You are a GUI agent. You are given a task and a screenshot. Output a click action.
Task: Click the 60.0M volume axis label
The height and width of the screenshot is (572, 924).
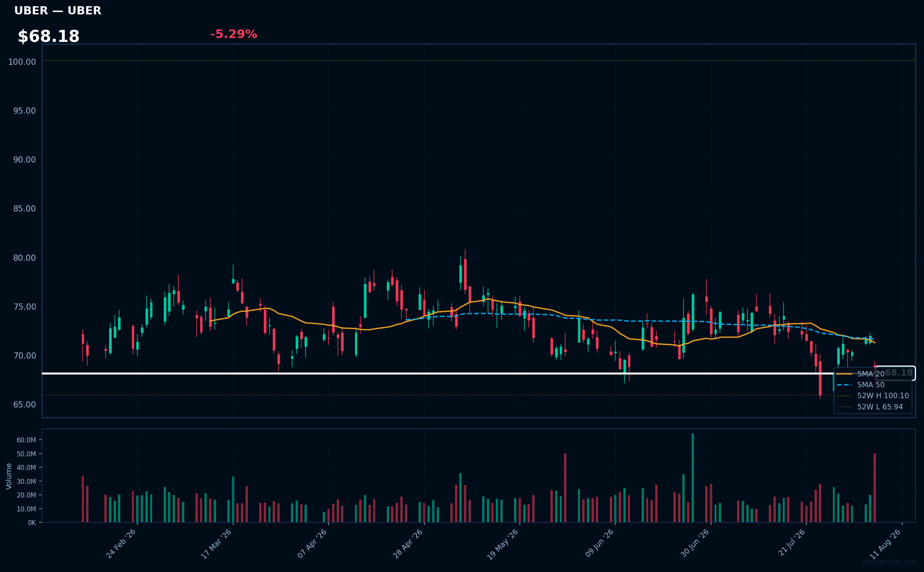click(x=26, y=440)
